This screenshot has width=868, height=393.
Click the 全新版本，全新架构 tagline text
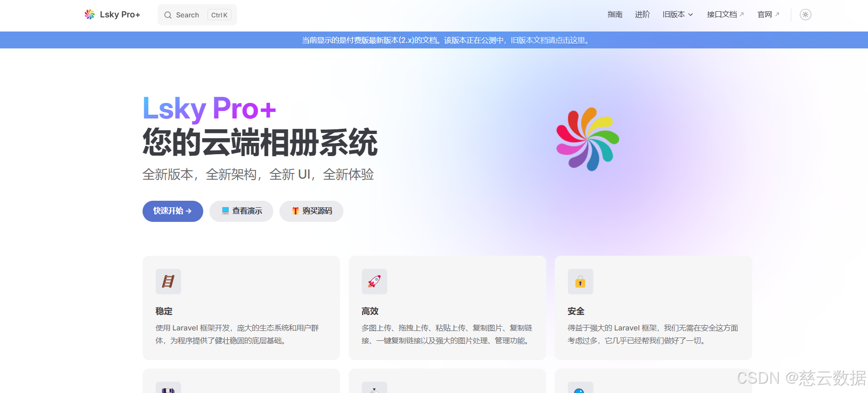[258, 174]
